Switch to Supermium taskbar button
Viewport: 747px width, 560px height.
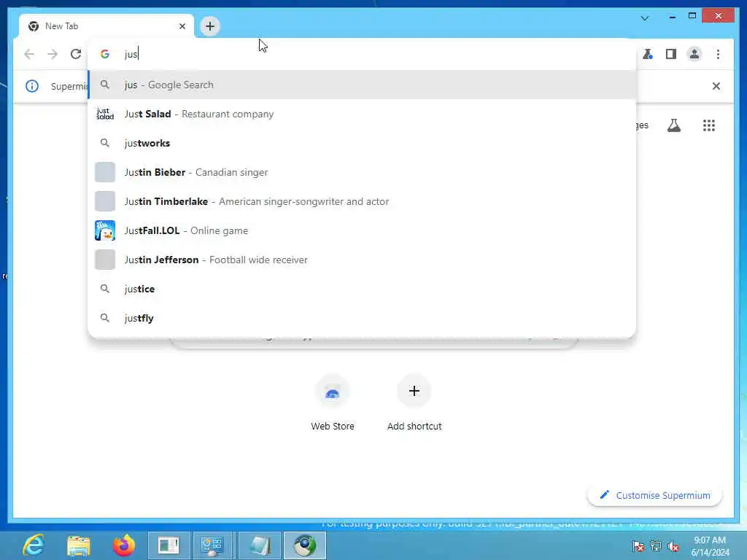305,545
